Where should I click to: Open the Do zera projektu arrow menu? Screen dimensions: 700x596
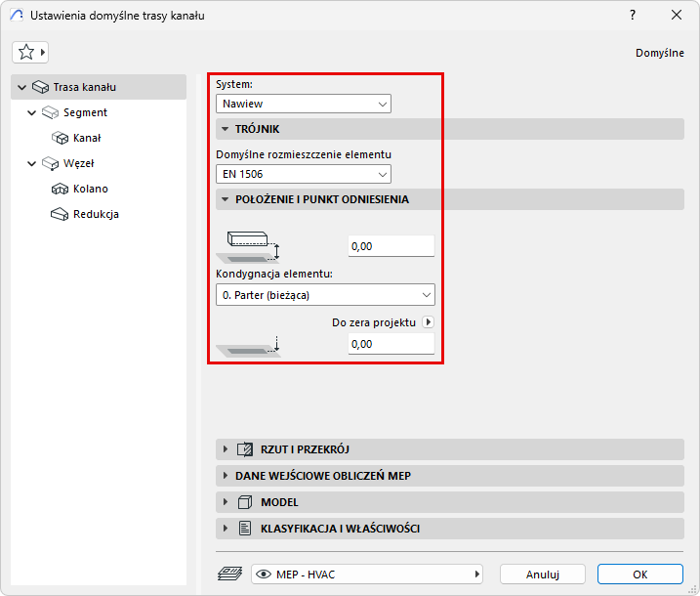point(429,322)
